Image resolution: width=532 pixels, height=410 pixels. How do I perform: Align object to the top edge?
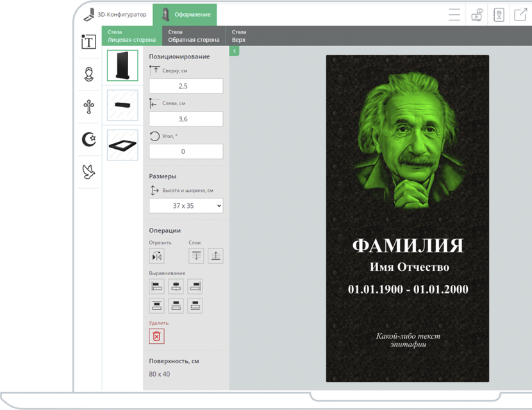point(157,305)
